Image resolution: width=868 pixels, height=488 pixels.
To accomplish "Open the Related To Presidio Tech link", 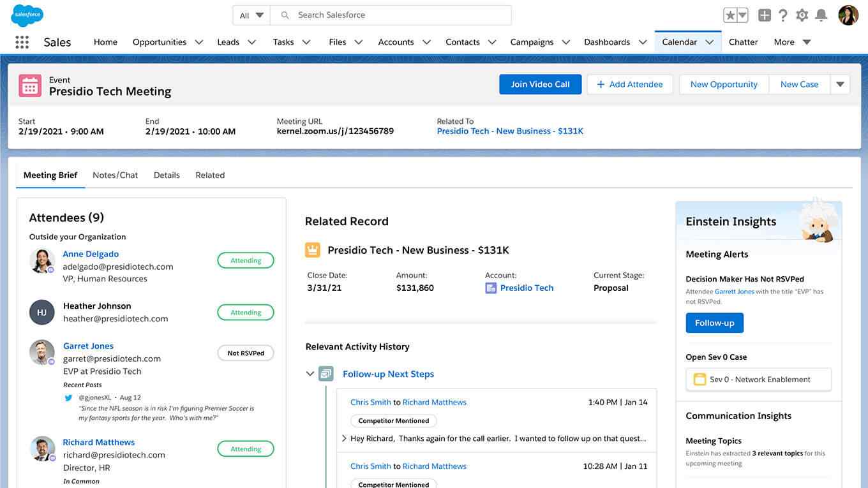I will (510, 131).
